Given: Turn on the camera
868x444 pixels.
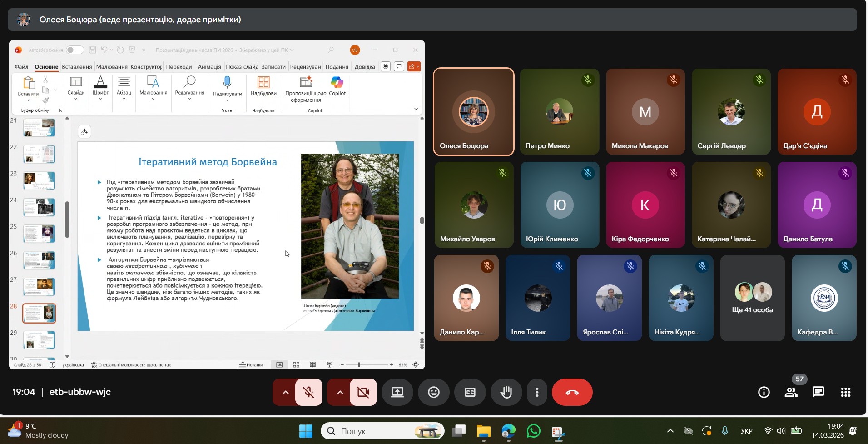Looking at the screenshot, I should point(363,392).
